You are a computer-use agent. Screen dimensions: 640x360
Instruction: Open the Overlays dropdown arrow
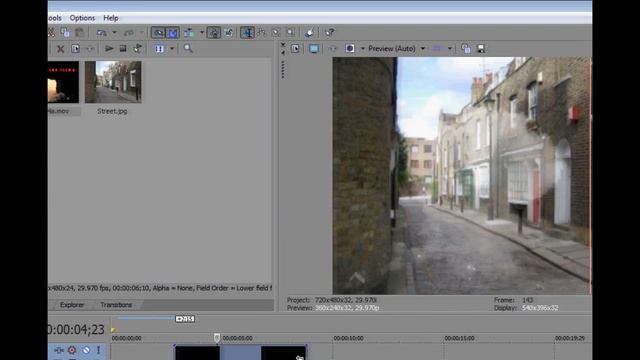[450, 49]
